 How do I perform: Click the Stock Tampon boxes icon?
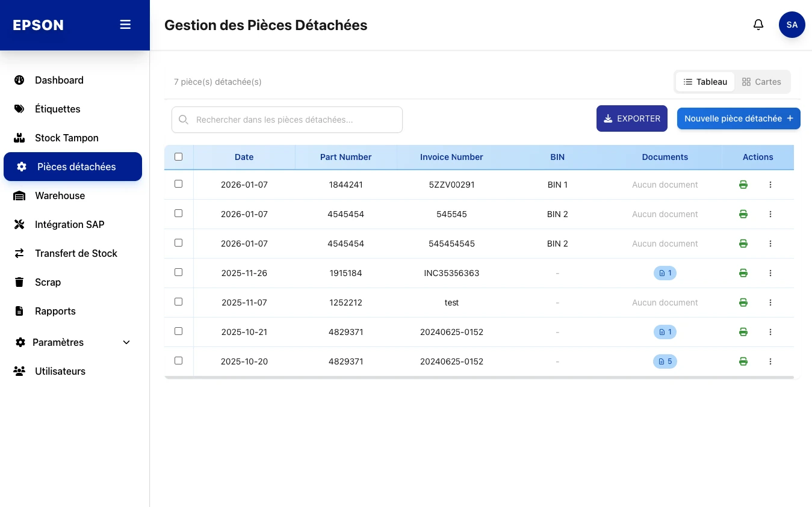click(x=19, y=138)
